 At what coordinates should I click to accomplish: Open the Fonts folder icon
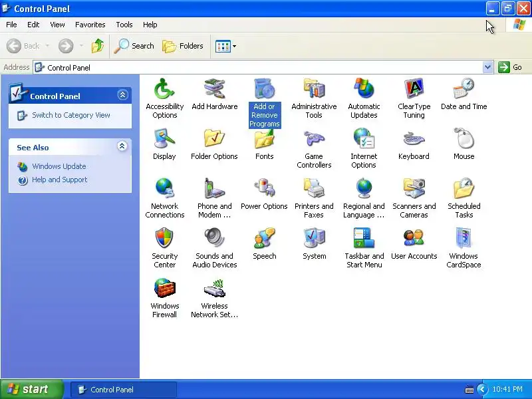[265, 144]
